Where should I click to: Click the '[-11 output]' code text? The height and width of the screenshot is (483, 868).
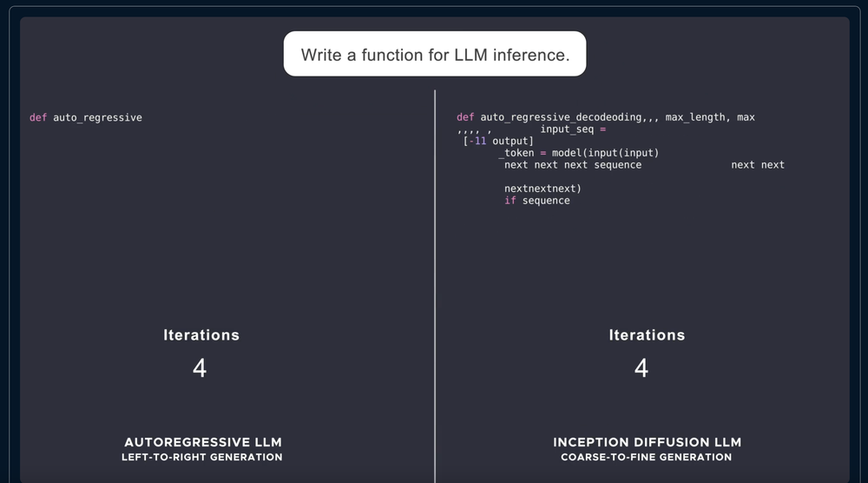[x=498, y=142]
